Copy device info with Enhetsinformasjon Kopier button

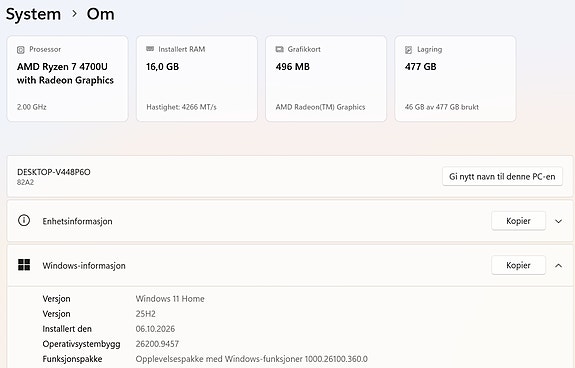[518, 221]
